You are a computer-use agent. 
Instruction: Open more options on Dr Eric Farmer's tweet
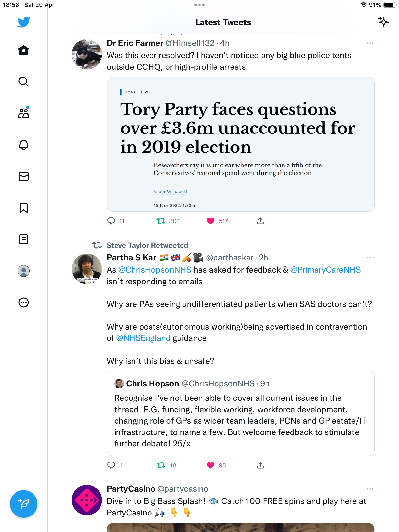[x=370, y=43]
